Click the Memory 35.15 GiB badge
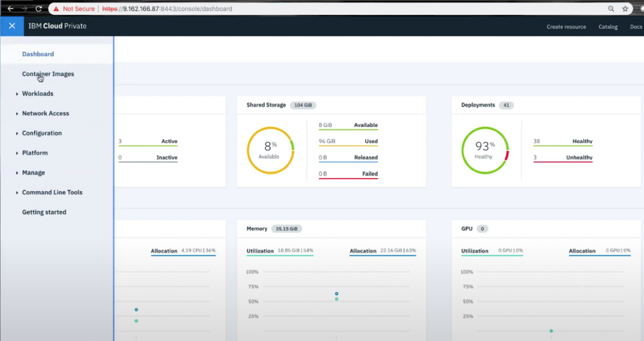644x341 pixels. point(287,228)
